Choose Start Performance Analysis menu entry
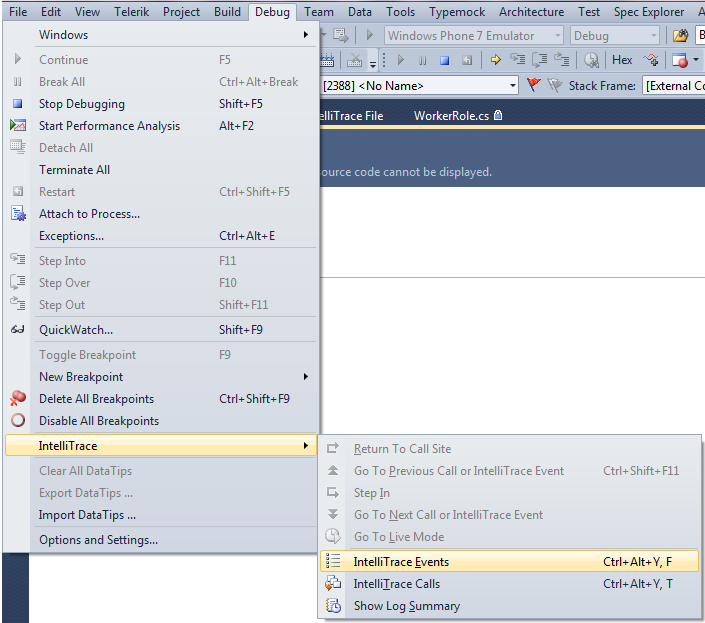 (x=161, y=126)
